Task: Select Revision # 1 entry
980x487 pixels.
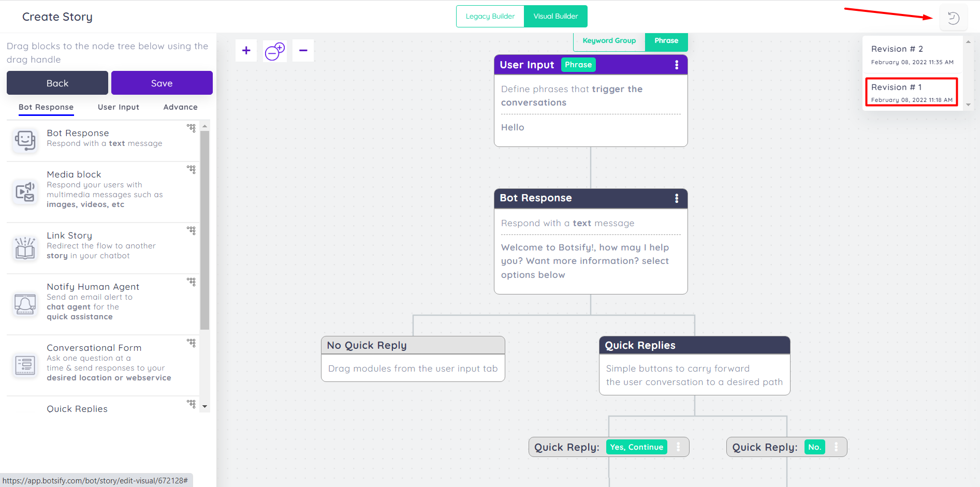Action: (912, 92)
